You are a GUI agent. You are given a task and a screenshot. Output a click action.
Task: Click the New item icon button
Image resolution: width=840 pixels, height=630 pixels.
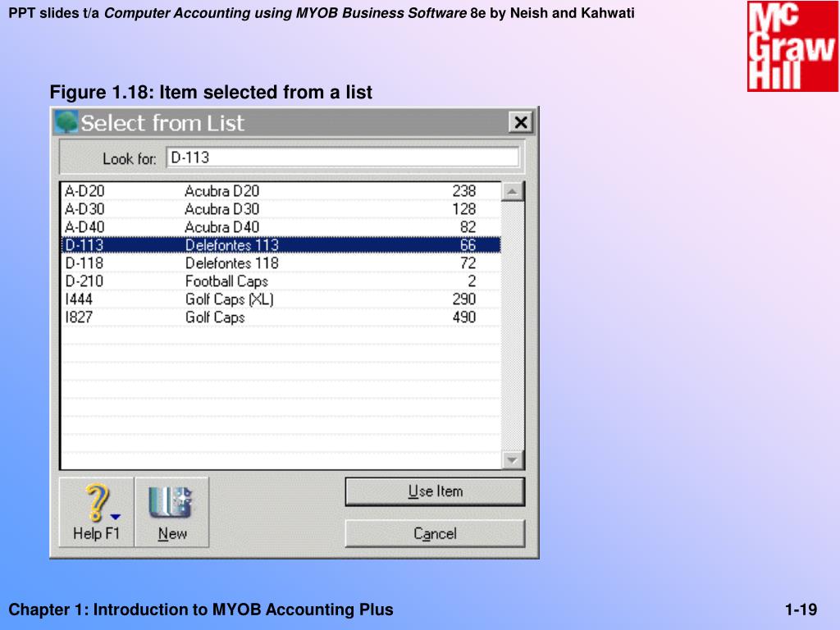point(171,512)
